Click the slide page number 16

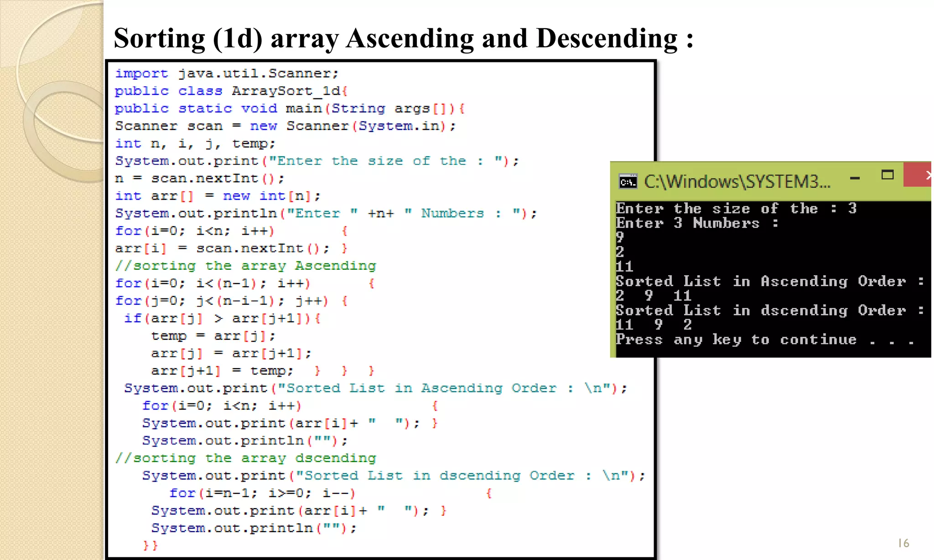(903, 543)
